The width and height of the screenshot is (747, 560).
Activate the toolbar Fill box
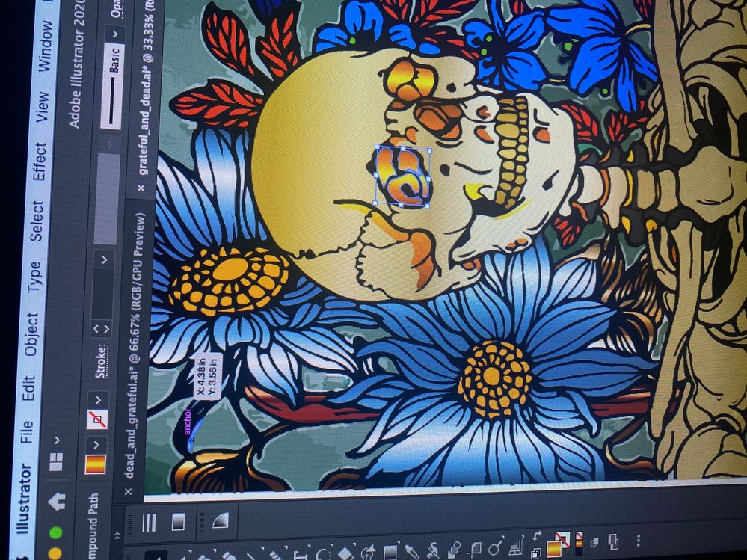click(553, 548)
